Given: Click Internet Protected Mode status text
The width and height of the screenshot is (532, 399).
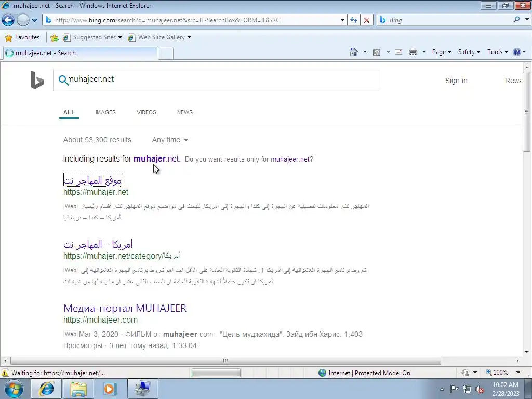Looking at the screenshot, I should tap(369, 373).
